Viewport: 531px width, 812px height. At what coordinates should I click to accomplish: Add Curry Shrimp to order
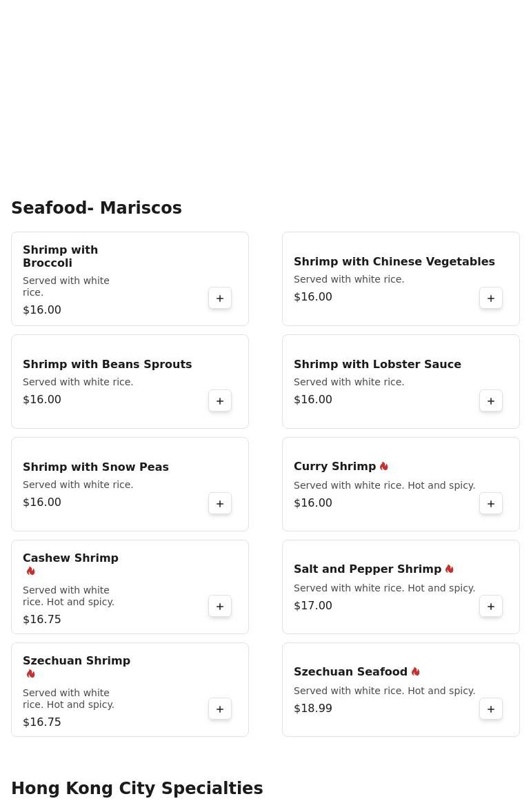click(491, 504)
